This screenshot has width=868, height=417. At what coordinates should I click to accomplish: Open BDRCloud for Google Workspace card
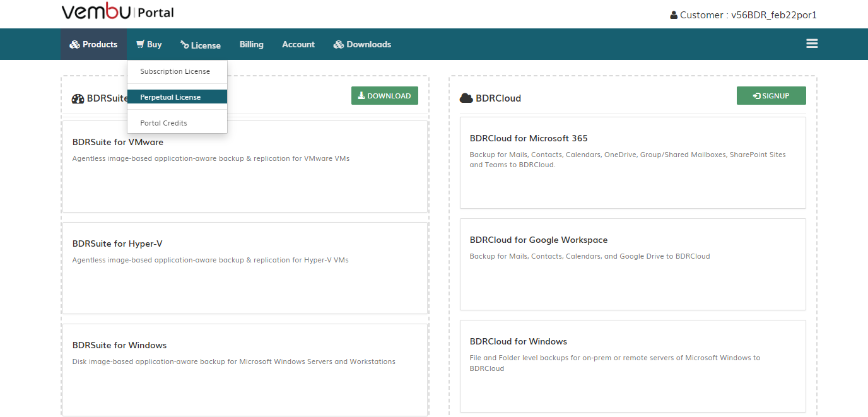[x=633, y=264]
